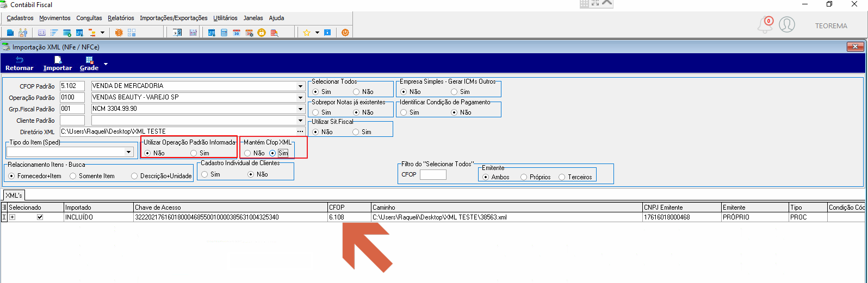
Task: Open dropdown arrow next to hierarchy icon
Action: 102,33
